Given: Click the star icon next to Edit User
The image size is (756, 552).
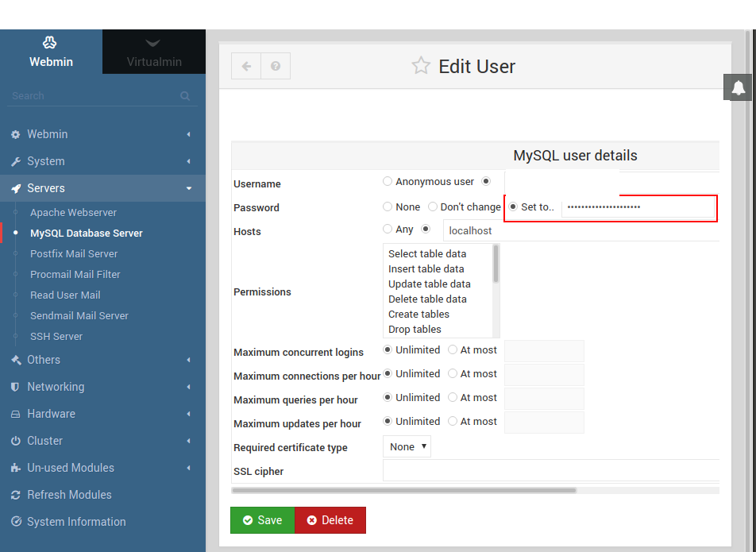Looking at the screenshot, I should [420, 66].
